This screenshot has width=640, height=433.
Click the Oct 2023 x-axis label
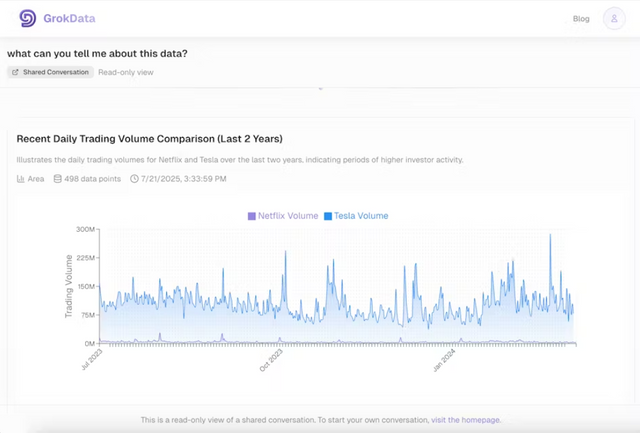(271, 360)
